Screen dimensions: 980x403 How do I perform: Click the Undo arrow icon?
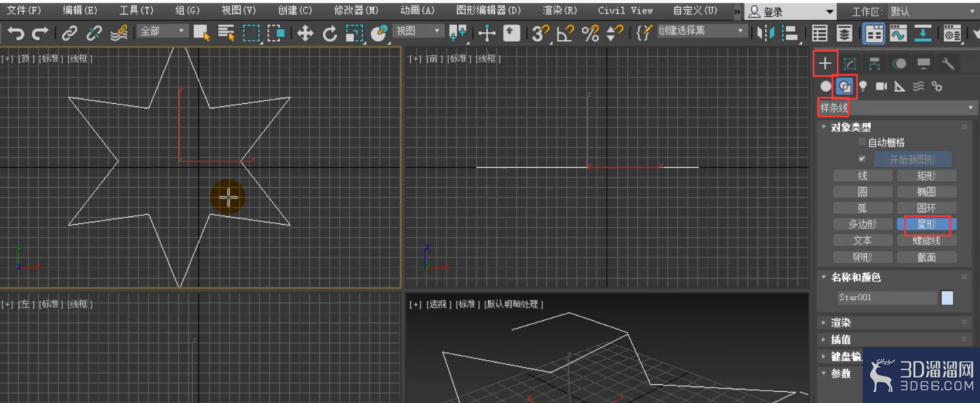click(15, 33)
